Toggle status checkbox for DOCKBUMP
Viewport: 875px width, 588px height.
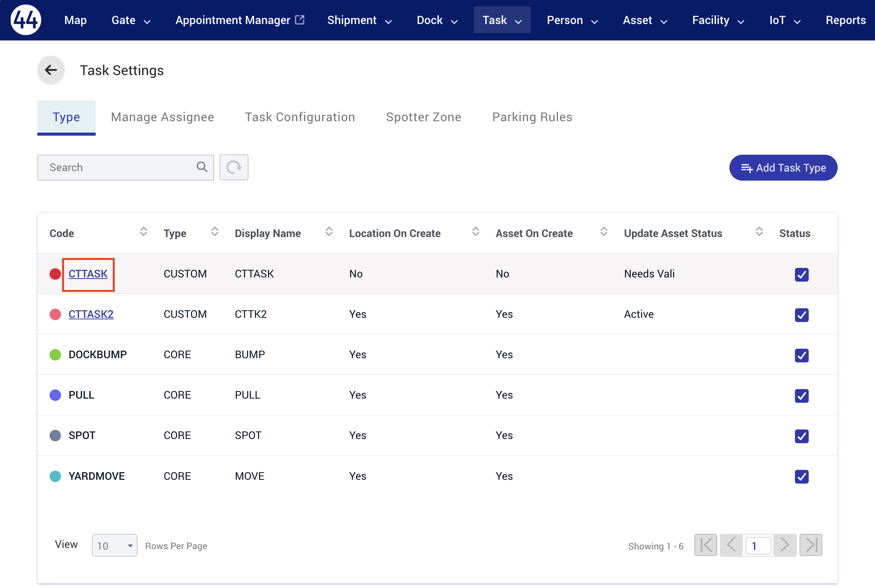click(x=802, y=355)
